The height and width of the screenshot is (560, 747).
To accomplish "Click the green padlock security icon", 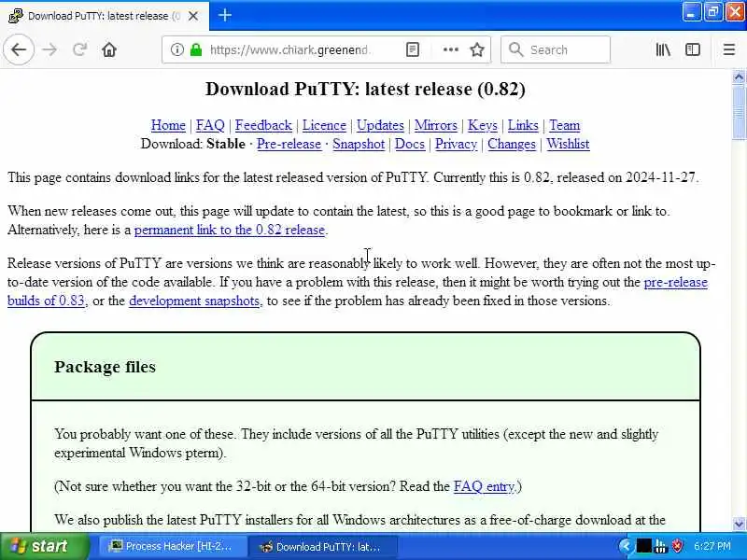I will click(196, 49).
